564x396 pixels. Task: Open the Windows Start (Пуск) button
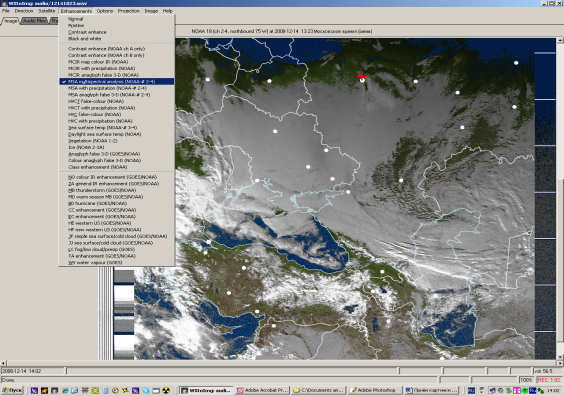pos(13,390)
